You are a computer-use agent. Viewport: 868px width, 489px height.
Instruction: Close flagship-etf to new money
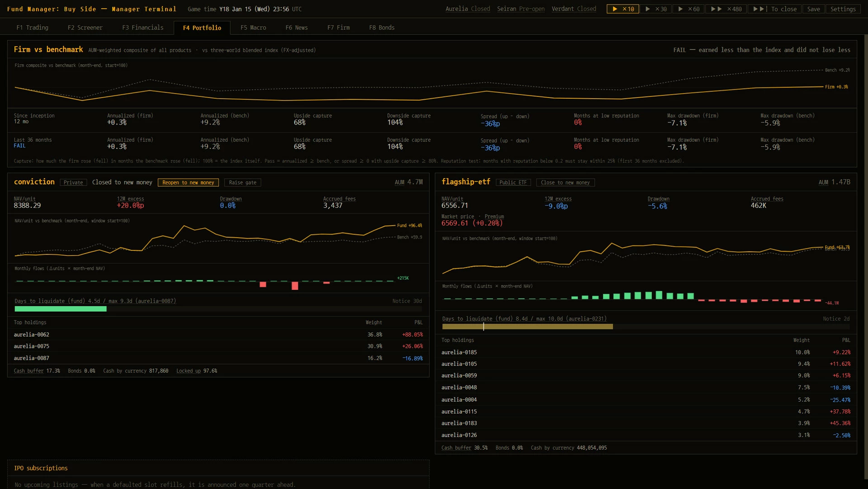point(565,182)
